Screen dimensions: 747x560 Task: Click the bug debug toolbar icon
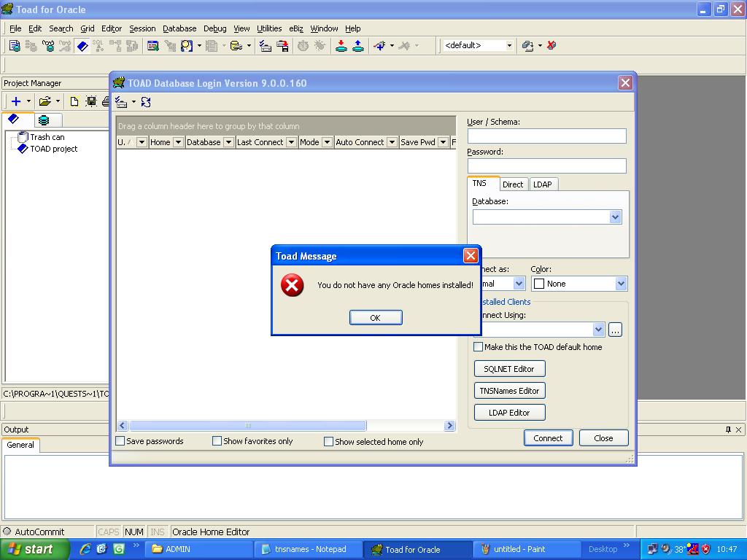(x=320, y=46)
